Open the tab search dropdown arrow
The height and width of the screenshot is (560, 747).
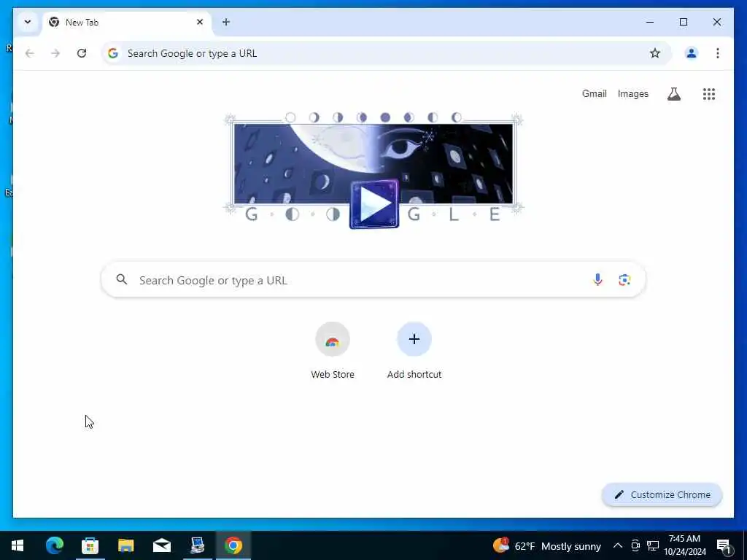28,22
